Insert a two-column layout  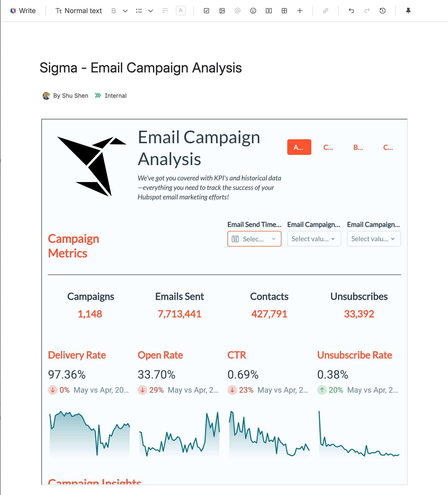[269, 11]
